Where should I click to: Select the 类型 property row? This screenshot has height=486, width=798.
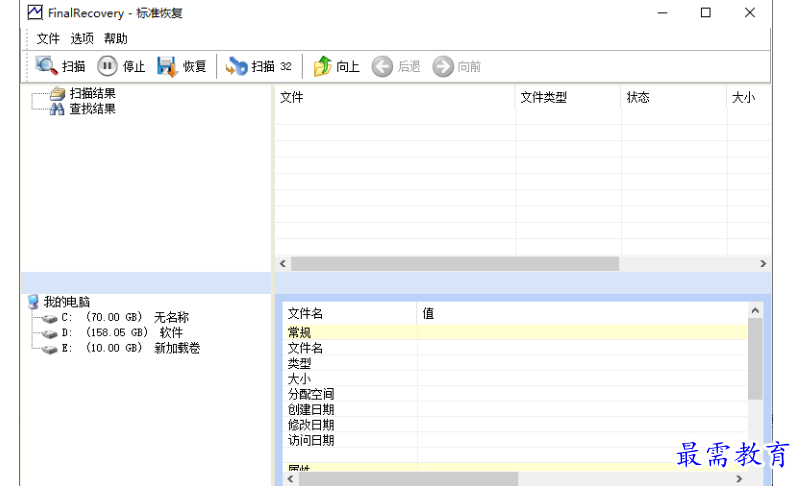(515, 363)
